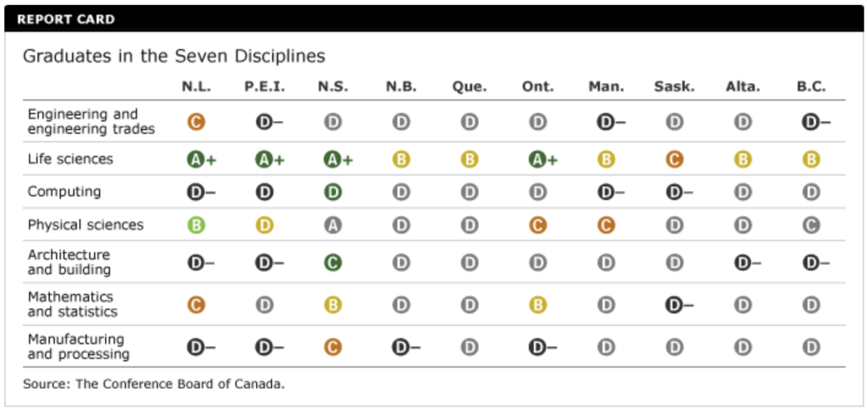The image size is (868, 410).
Task: Click N.S.'s grey A grade for Physical sciences
Action: (333, 225)
